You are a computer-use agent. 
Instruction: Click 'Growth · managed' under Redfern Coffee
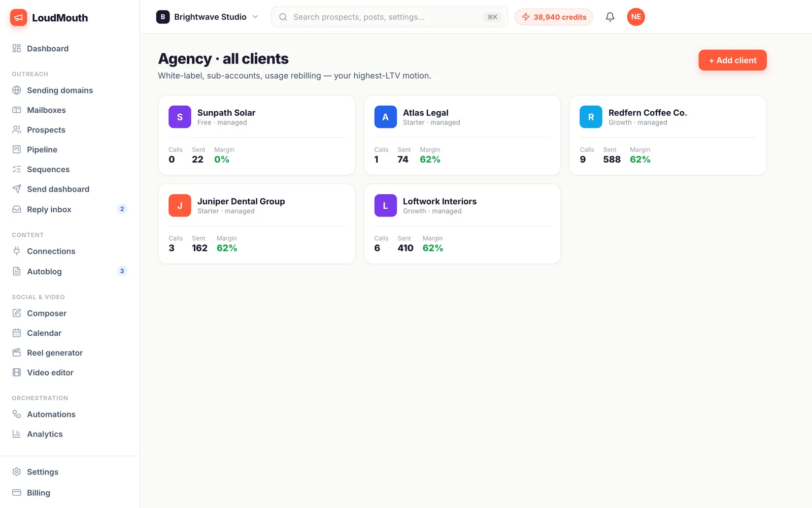(x=638, y=122)
